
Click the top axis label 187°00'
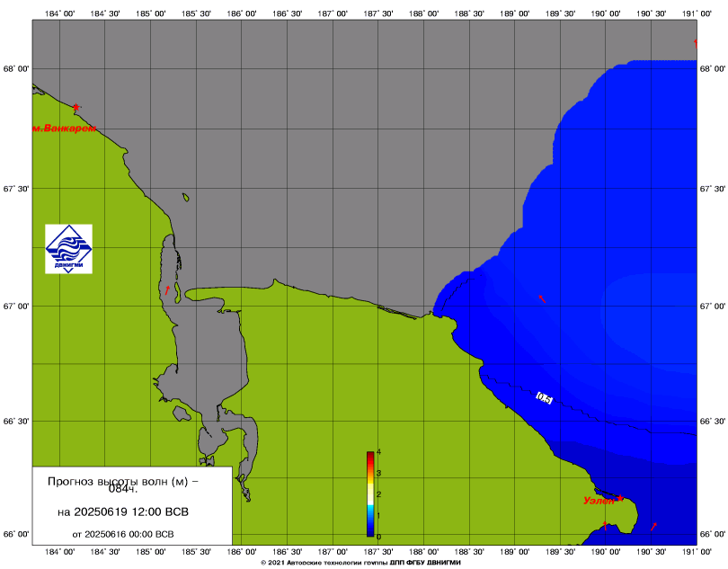(x=333, y=13)
